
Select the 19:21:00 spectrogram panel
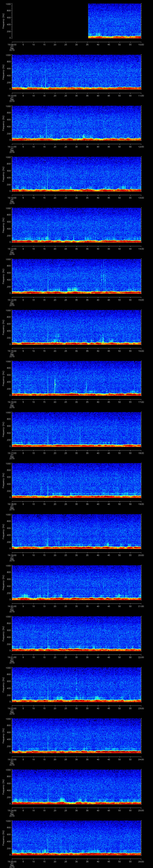(x=77, y=633)
